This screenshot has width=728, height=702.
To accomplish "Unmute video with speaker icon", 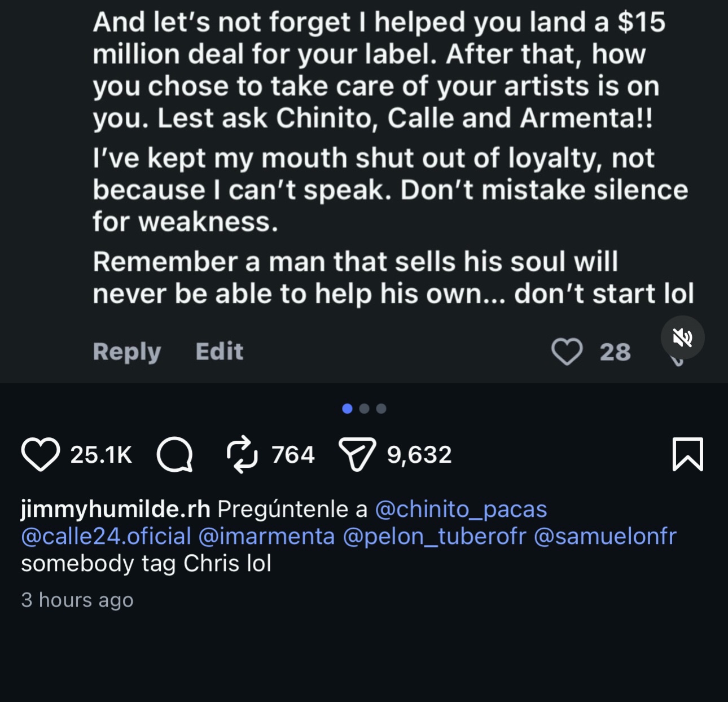I will click(x=683, y=337).
